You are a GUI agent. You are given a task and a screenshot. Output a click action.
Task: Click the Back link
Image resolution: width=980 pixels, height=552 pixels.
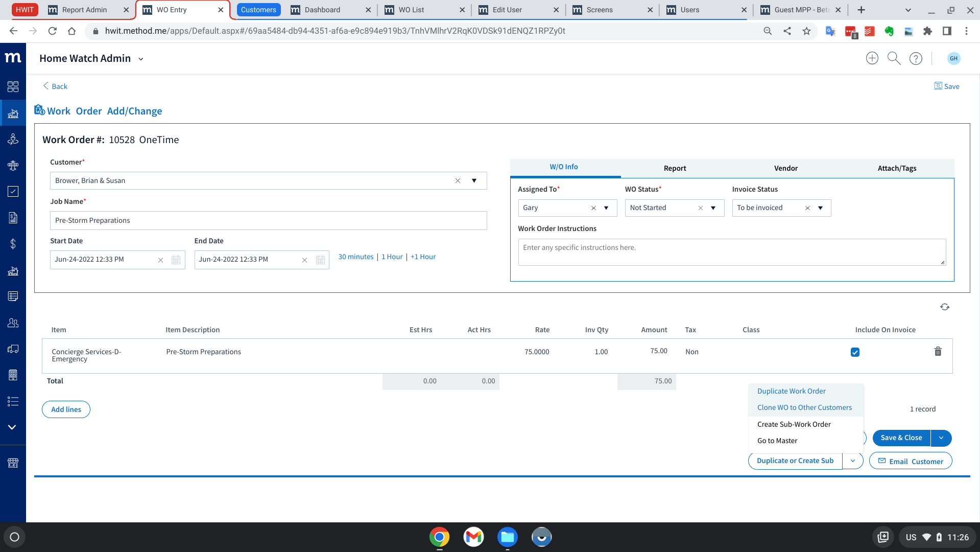pyautogui.click(x=55, y=86)
